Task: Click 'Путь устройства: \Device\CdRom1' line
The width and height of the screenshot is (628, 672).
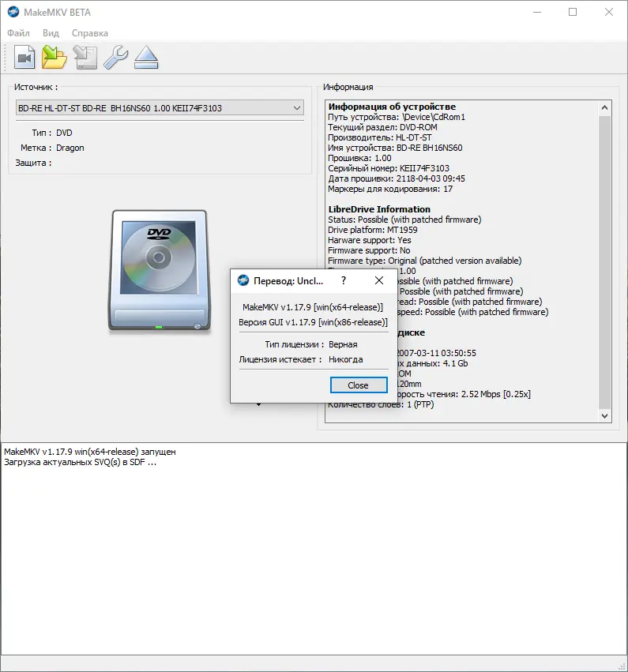Action: (x=397, y=117)
